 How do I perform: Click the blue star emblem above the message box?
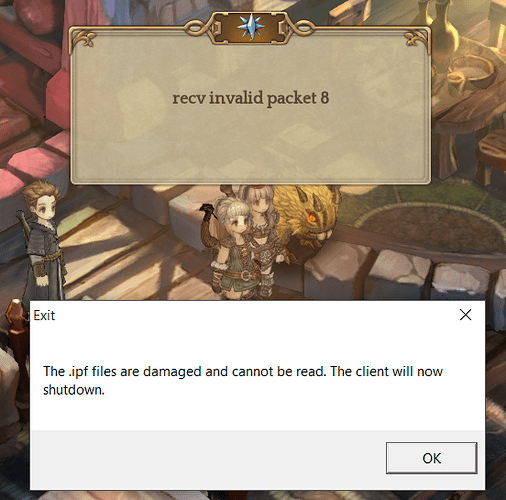click(x=251, y=27)
